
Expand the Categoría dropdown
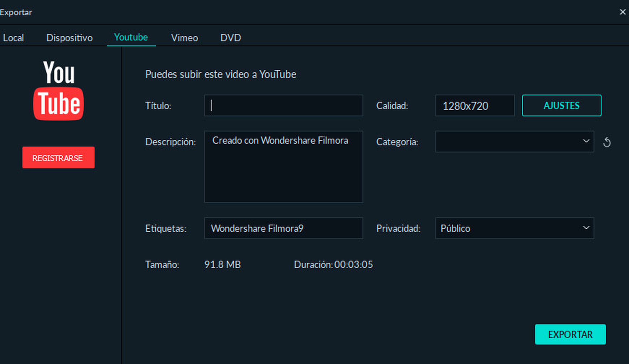[515, 142]
